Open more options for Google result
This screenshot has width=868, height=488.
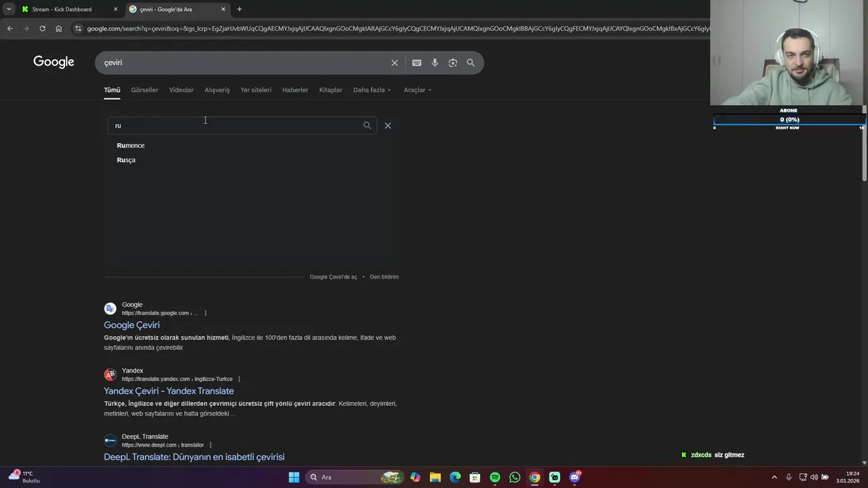(205, 313)
